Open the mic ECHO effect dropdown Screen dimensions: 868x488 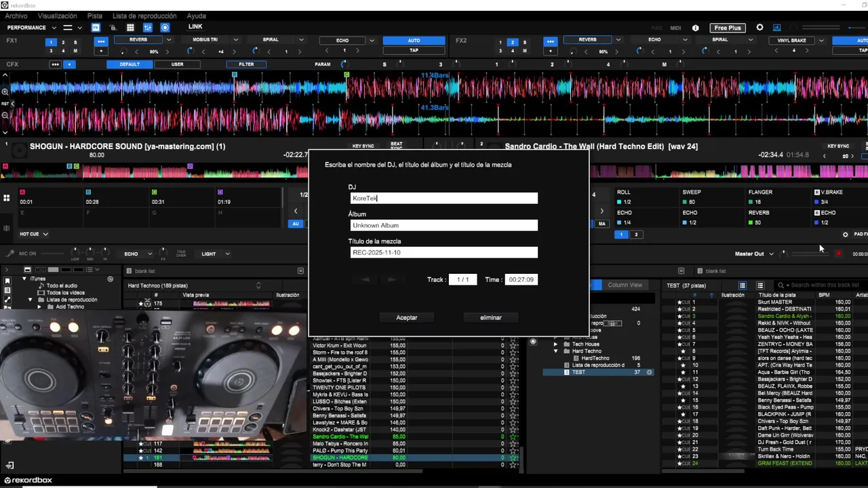pos(150,254)
